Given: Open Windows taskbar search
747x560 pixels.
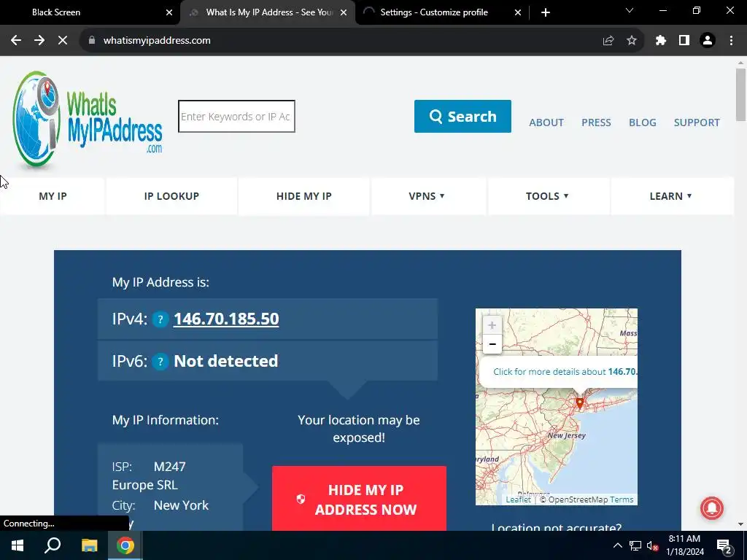Looking at the screenshot, I should tap(53, 545).
